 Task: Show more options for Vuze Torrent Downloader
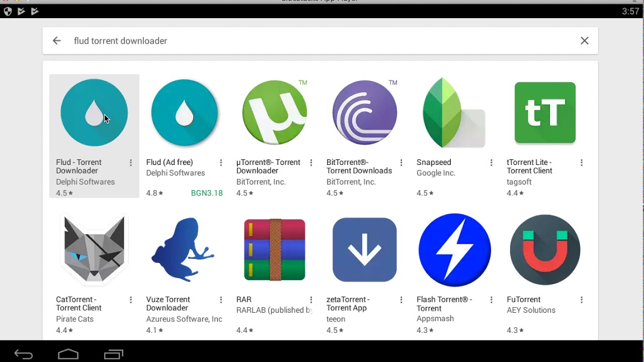[x=221, y=300]
